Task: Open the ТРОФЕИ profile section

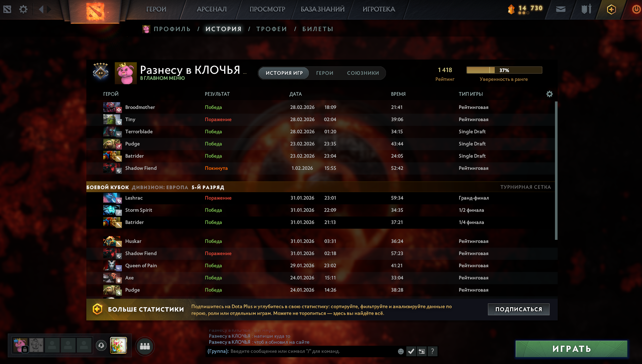Action: pos(272,29)
